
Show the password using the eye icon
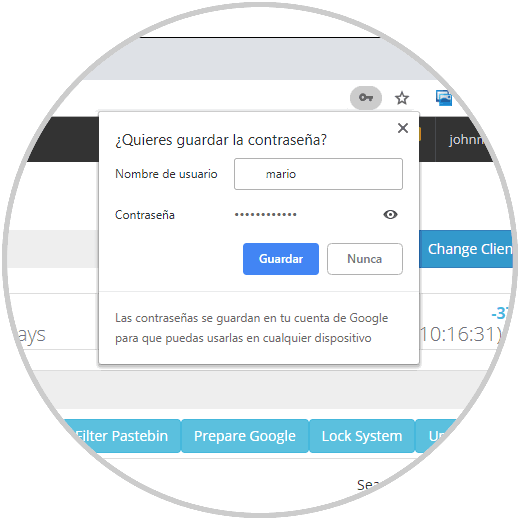390,214
